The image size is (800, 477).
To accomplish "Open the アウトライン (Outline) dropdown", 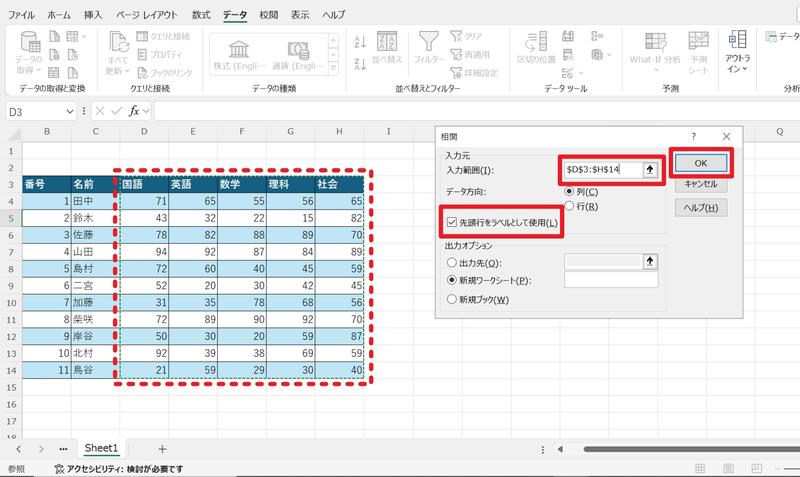I will [x=737, y=52].
